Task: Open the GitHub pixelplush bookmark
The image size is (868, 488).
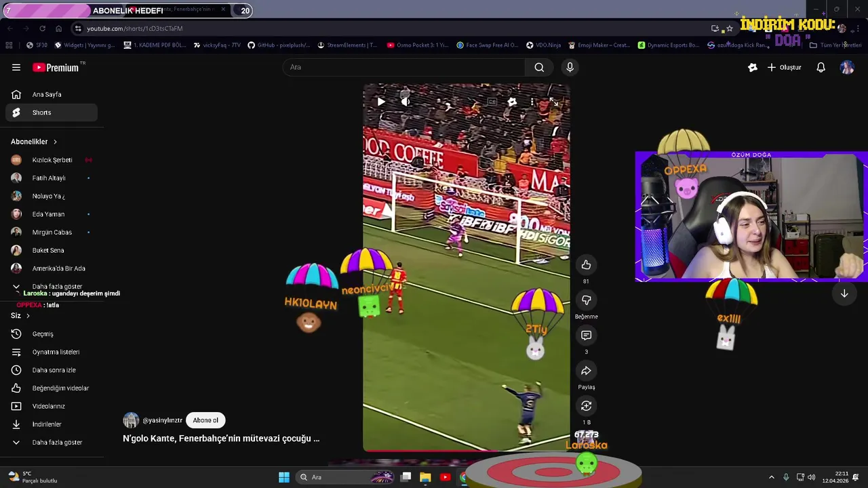Action: point(279,45)
